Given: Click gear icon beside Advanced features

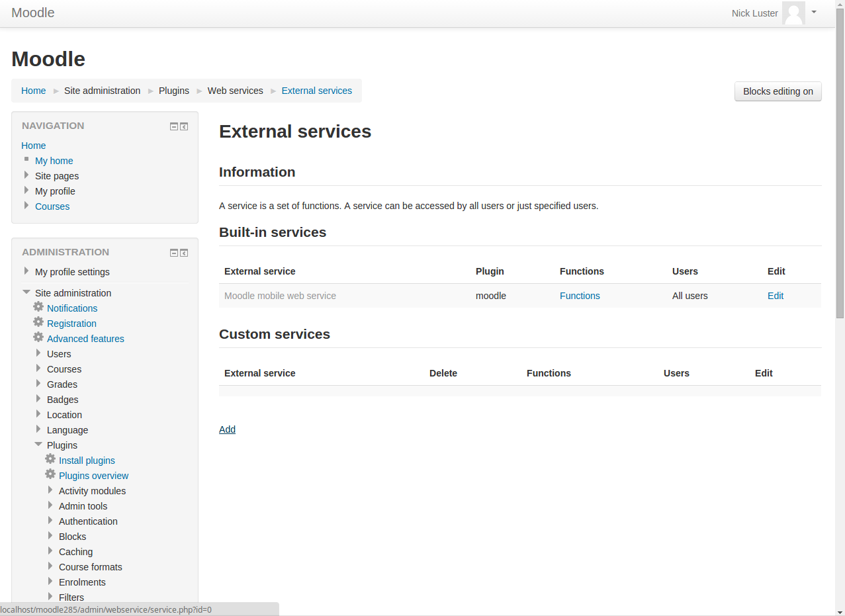Looking at the screenshot, I should tap(38, 337).
